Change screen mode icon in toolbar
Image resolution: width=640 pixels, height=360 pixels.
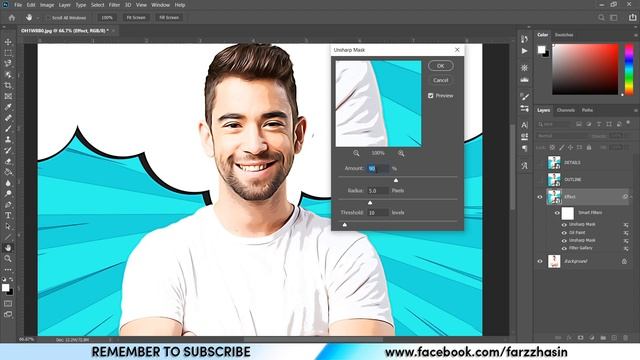pyautogui.click(x=8, y=314)
